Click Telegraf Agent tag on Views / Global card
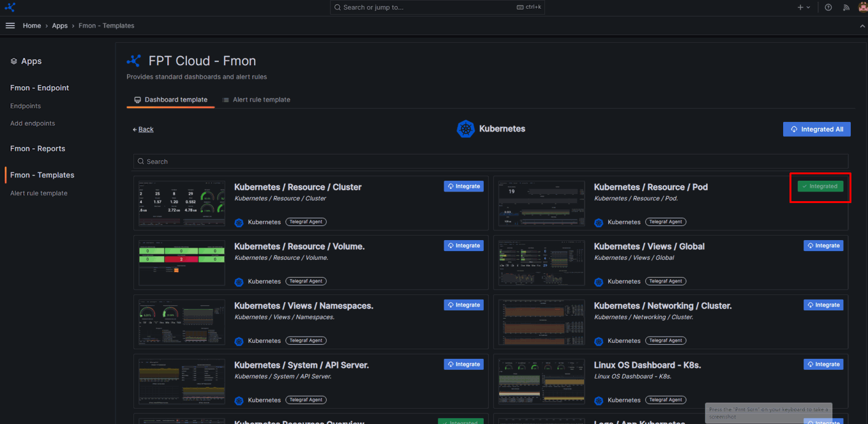 click(666, 282)
